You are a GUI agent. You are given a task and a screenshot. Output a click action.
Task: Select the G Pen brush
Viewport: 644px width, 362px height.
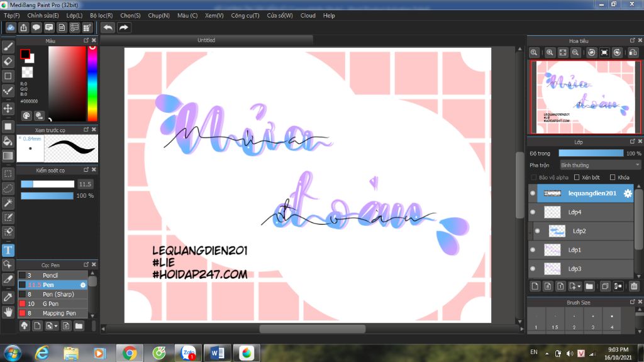coord(53,303)
